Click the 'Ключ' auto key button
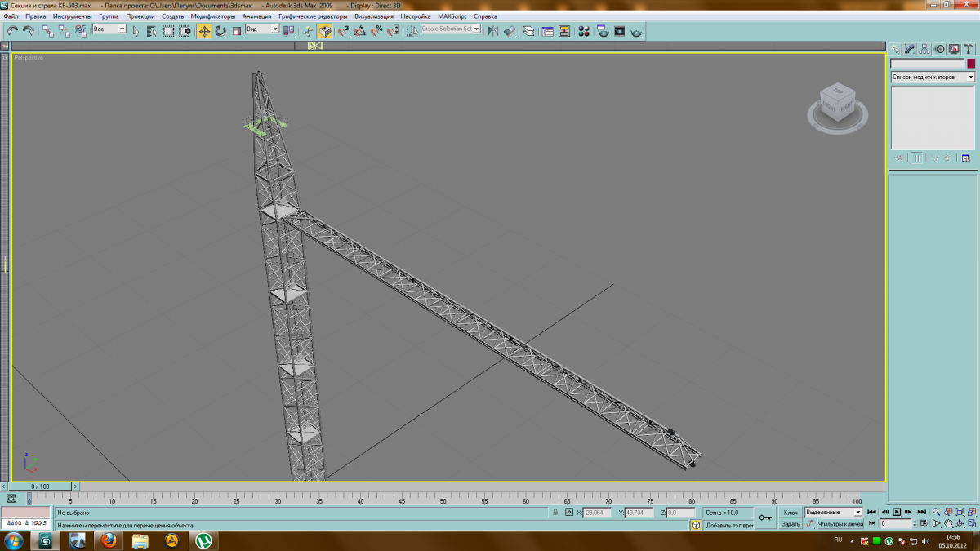 point(791,513)
